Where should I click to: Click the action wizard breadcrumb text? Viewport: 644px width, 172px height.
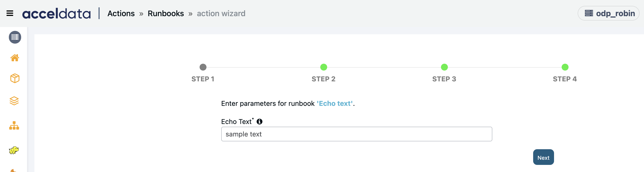[221, 13]
